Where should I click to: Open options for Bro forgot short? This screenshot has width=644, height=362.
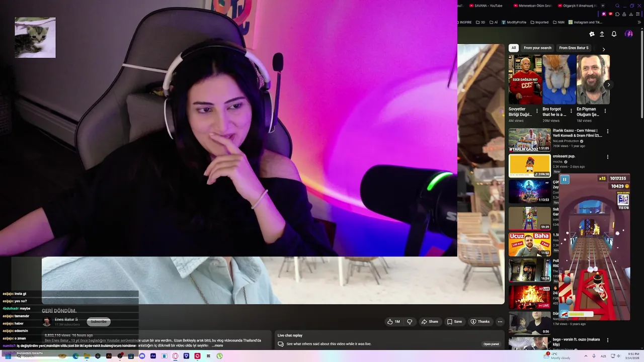coord(571,111)
